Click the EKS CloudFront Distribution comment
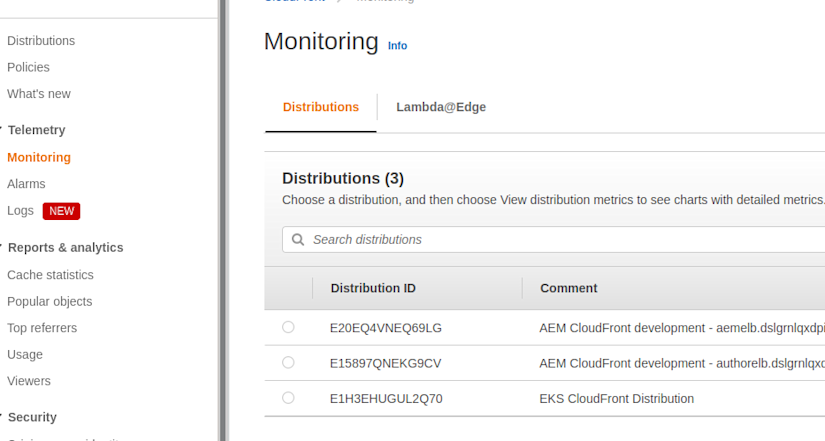825x441 pixels. [617, 398]
